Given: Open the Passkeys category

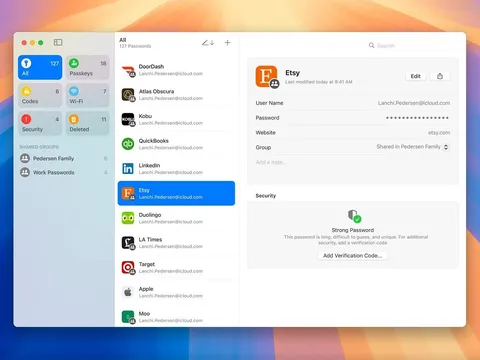Looking at the screenshot, I should coord(87,68).
